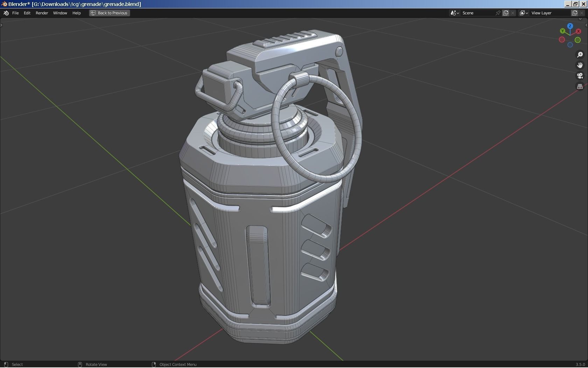Open the view layer browse dropdown
588x368 pixels.
[x=524, y=13]
